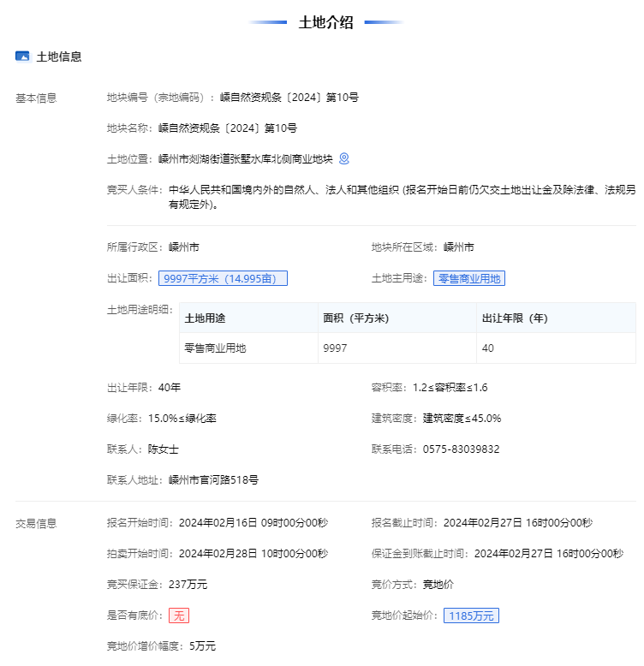The height and width of the screenshot is (666, 644).
Task: Click the 出让年限（年）column header
Action: coord(515,318)
